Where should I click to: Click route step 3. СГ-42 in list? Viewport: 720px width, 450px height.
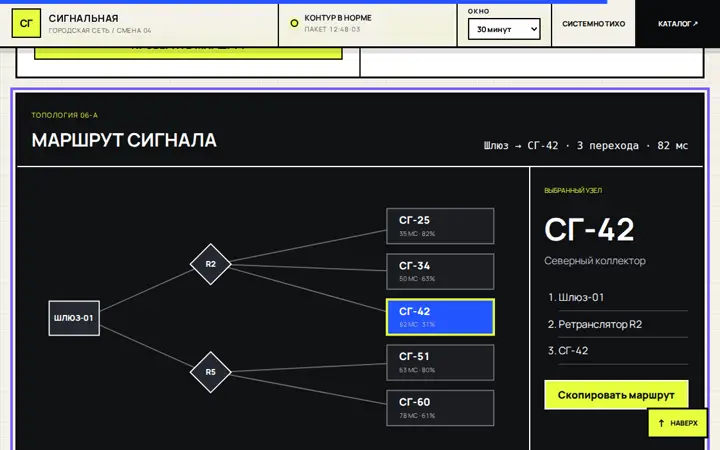pyautogui.click(x=623, y=351)
